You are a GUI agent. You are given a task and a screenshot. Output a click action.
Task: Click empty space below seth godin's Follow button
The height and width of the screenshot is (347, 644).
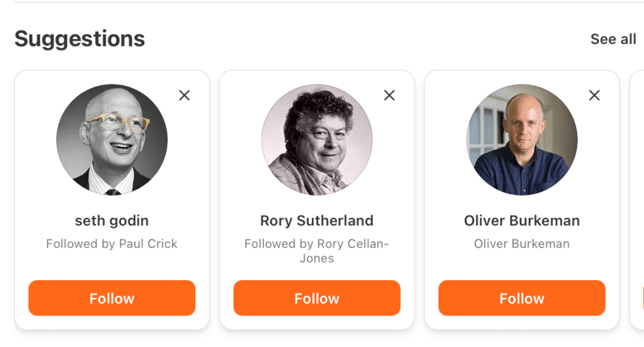(112, 322)
